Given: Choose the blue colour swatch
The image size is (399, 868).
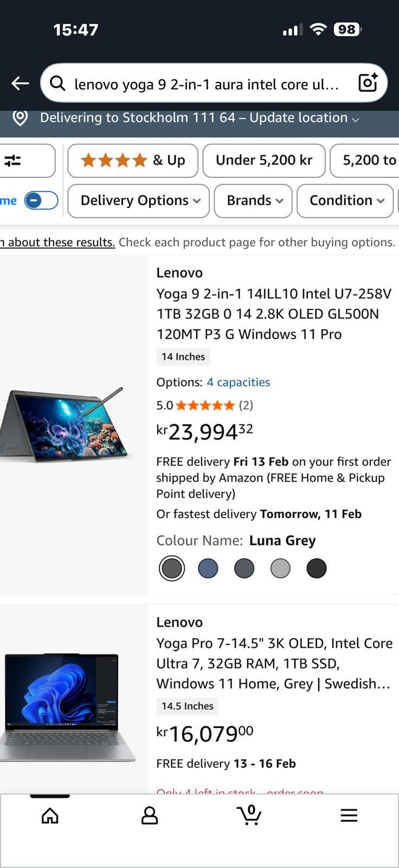Looking at the screenshot, I should (x=208, y=569).
